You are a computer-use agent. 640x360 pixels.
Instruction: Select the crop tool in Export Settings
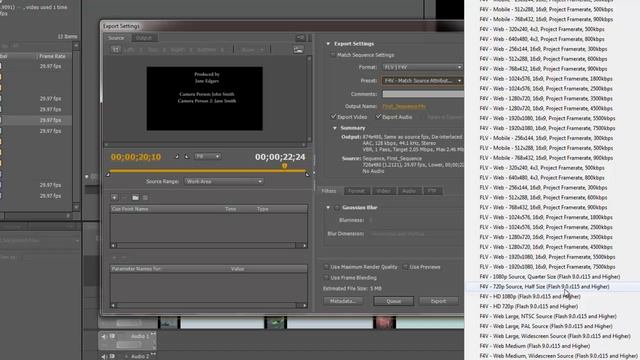(116, 49)
